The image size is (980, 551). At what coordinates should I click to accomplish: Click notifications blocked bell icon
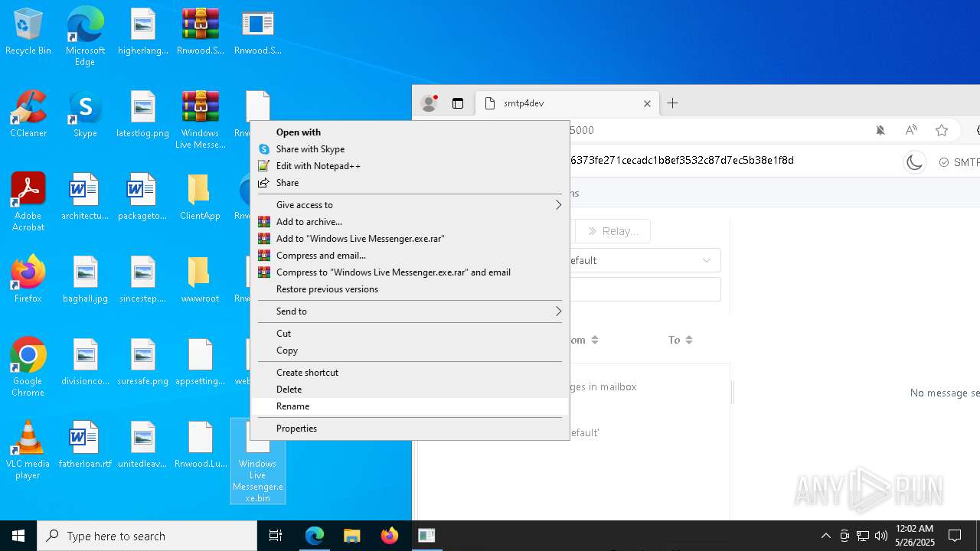(880, 130)
